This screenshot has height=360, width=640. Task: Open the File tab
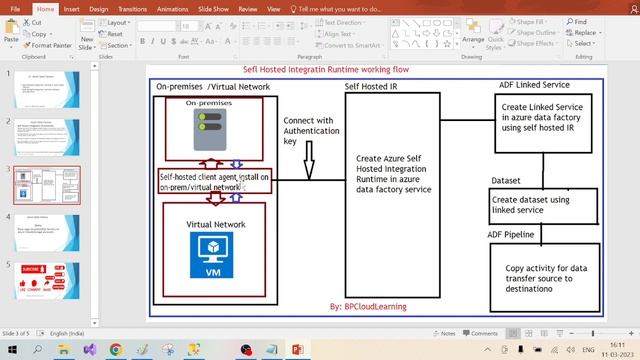click(15, 9)
